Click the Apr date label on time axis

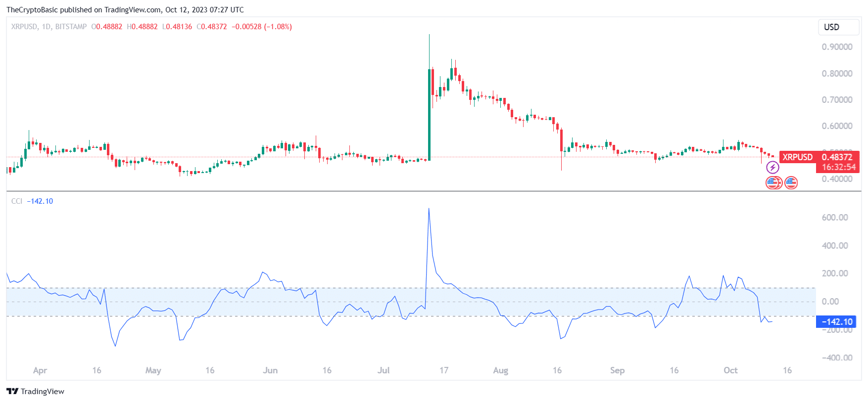(x=40, y=370)
